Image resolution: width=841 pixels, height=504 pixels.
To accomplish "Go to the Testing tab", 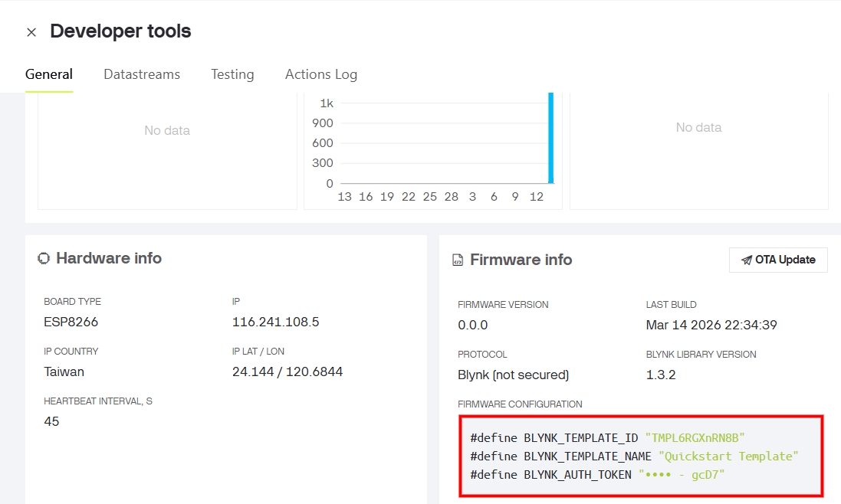I will pos(232,74).
